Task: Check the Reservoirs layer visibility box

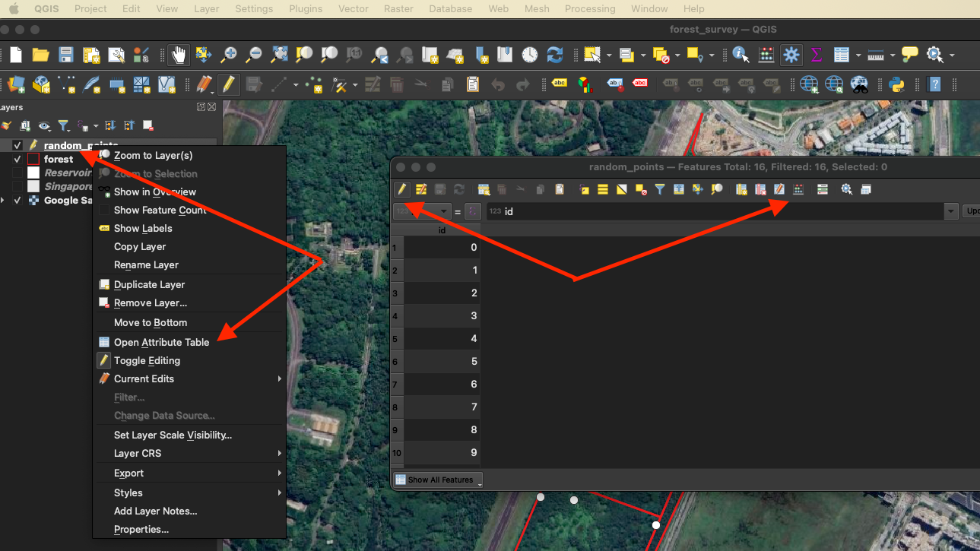Action: pyautogui.click(x=17, y=173)
